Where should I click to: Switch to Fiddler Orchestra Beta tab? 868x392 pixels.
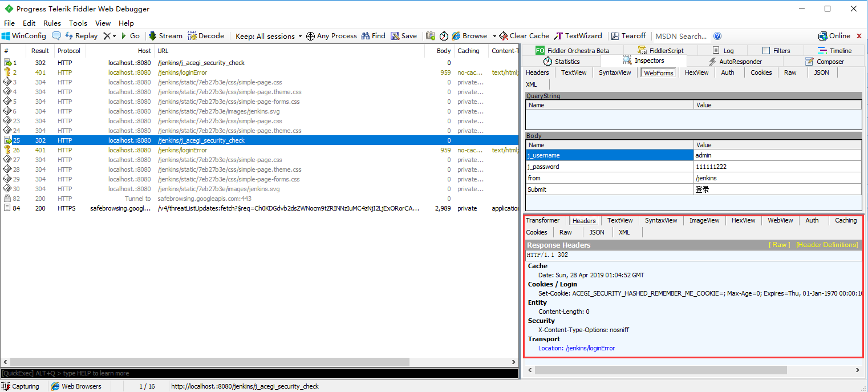point(572,50)
